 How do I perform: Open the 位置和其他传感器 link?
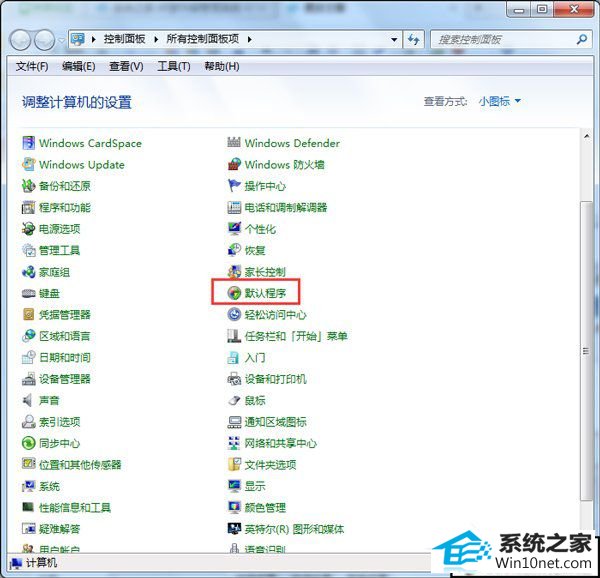coord(80,465)
